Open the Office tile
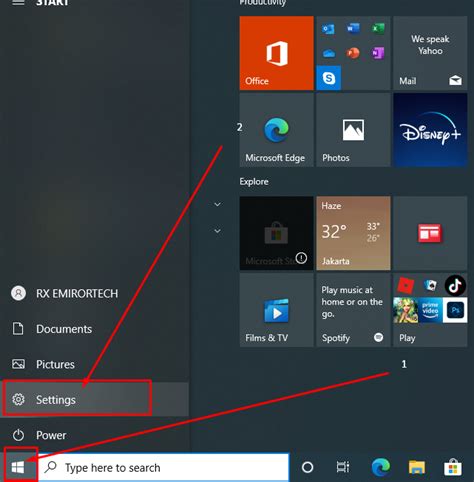Viewport: 474px width, 482px height. 276,53
